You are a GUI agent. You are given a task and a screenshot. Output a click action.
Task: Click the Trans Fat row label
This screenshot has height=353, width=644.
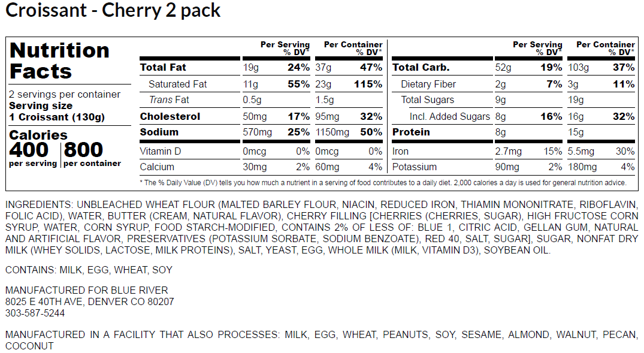click(x=169, y=100)
